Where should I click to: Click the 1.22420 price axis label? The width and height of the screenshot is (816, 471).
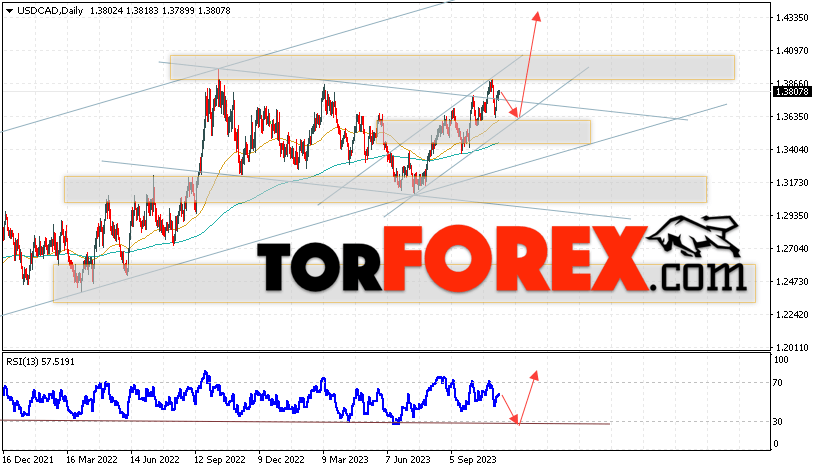[792, 314]
